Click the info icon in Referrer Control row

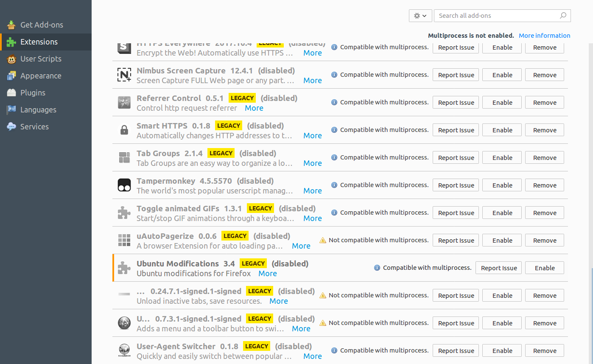pyautogui.click(x=334, y=102)
